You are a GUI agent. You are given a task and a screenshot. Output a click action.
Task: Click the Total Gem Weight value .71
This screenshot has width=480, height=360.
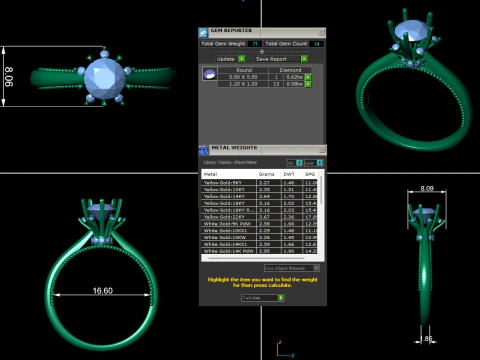[x=255, y=44]
